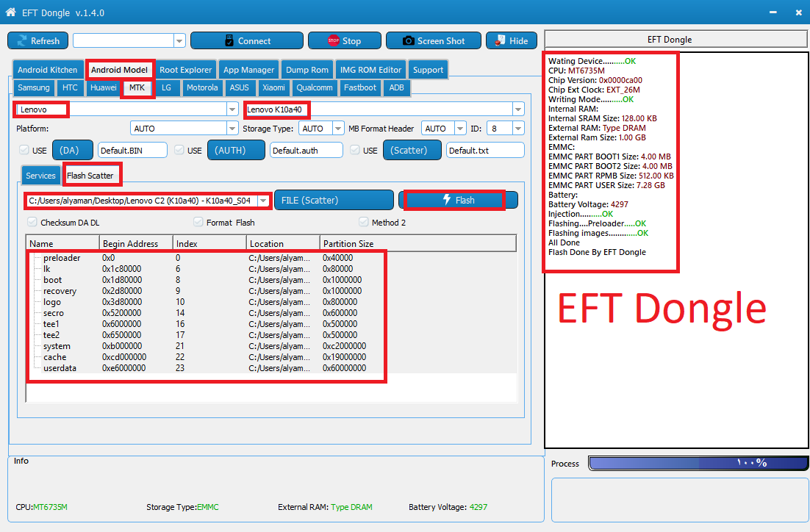Viewport: 810px width, 532px height.
Task: Click the FILE (Scatter) button
Action: coord(334,201)
